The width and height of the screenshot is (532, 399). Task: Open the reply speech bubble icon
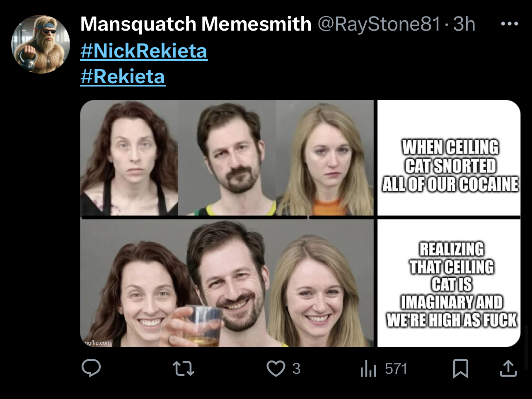tap(91, 368)
